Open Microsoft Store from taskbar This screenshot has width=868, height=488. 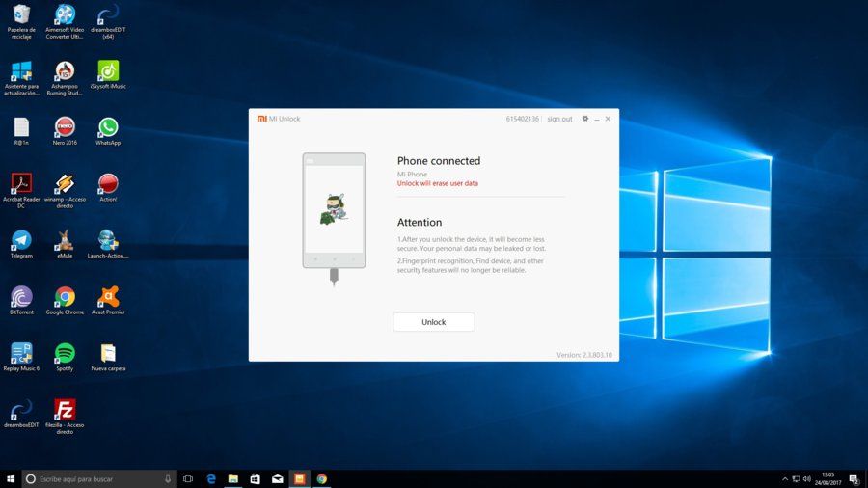[256, 479]
